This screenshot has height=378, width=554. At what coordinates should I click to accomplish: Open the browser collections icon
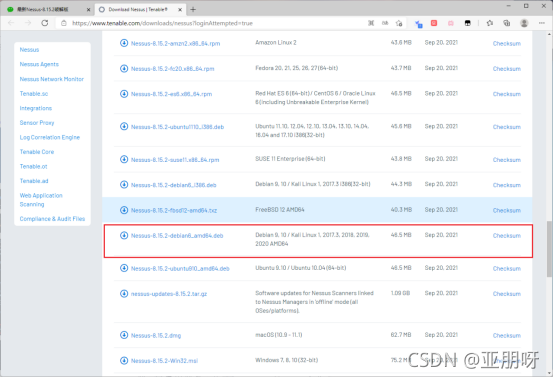[x=507, y=23]
